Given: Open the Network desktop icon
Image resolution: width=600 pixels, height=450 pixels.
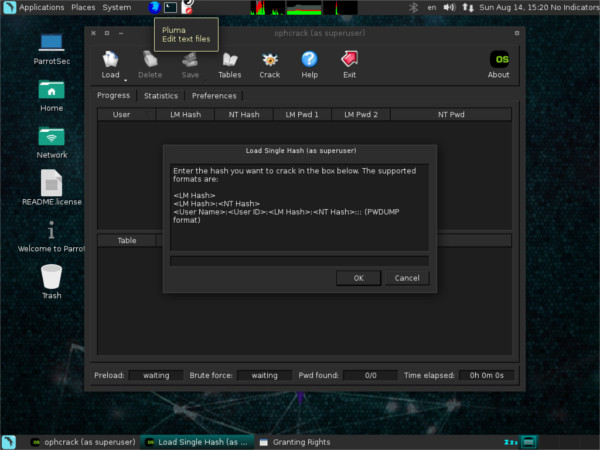Looking at the screenshot, I should [x=52, y=142].
